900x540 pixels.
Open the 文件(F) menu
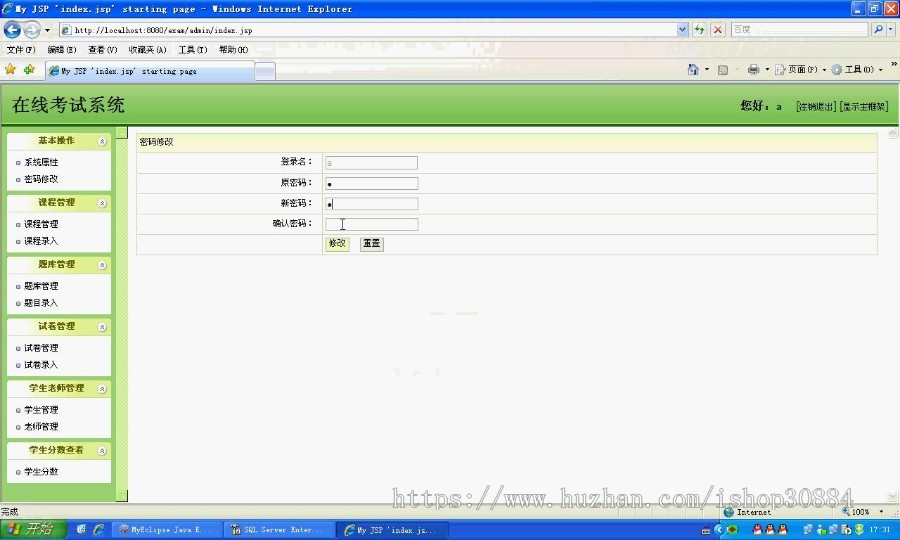pyautogui.click(x=21, y=50)
